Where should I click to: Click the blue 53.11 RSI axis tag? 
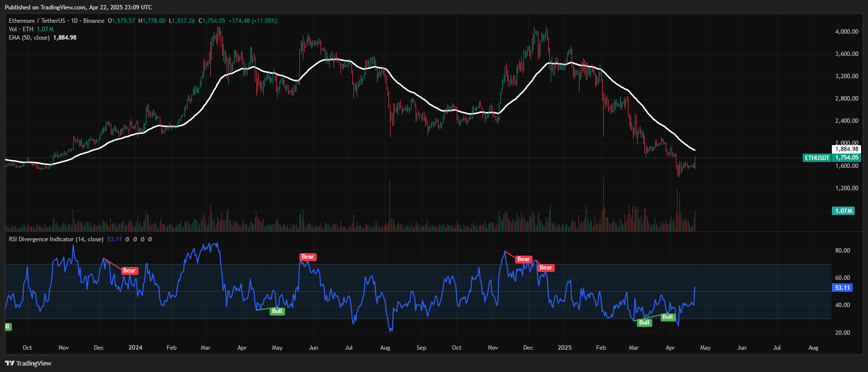coord(843,288)
